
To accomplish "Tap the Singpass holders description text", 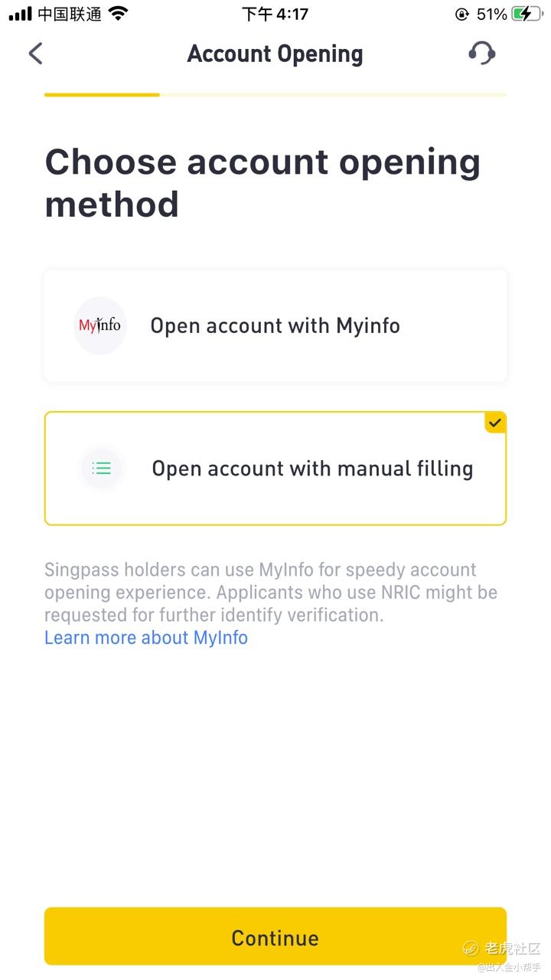I will click(x=271, y=592).
